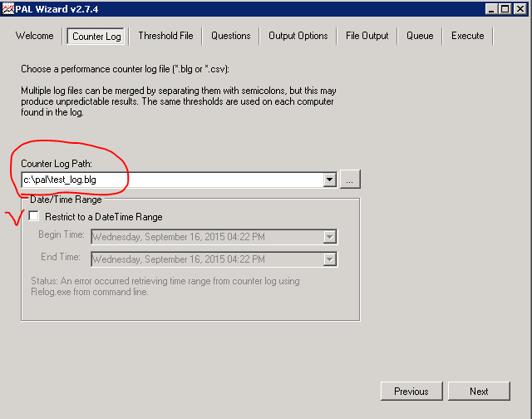Enable Restrict to a DateTime Range checkbox
This screenshot has width=532, height=419.
(33, 216)
